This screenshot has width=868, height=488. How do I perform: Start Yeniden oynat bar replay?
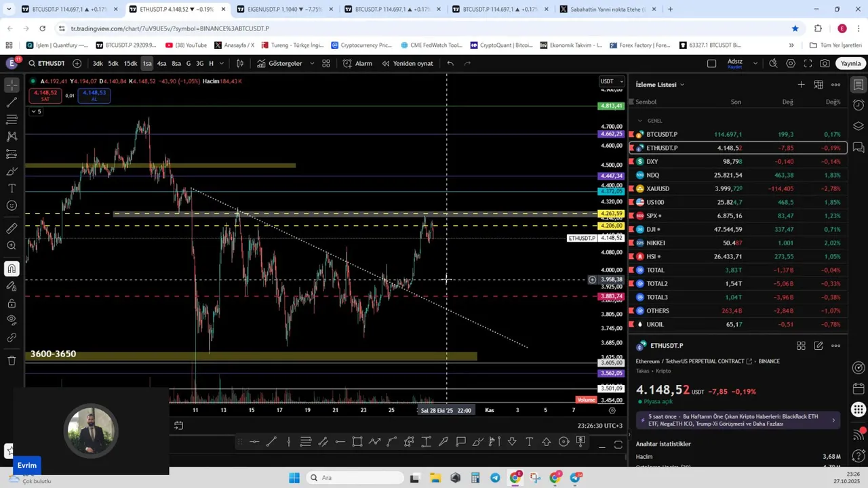click(x=407, y=63)
